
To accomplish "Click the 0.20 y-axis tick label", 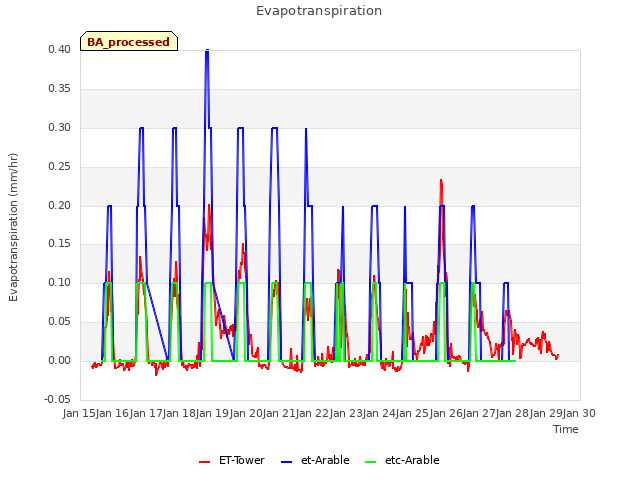I will tap(59, 205).
